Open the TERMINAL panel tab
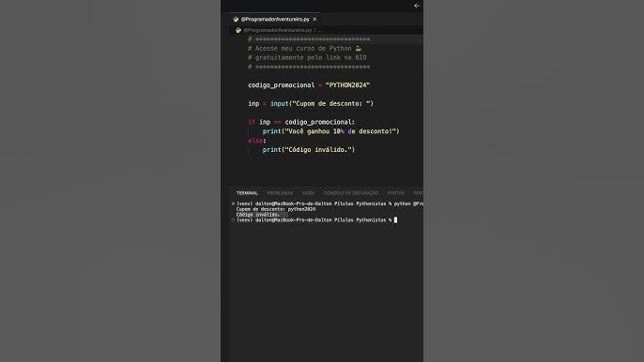 click(x=247, y=193)
